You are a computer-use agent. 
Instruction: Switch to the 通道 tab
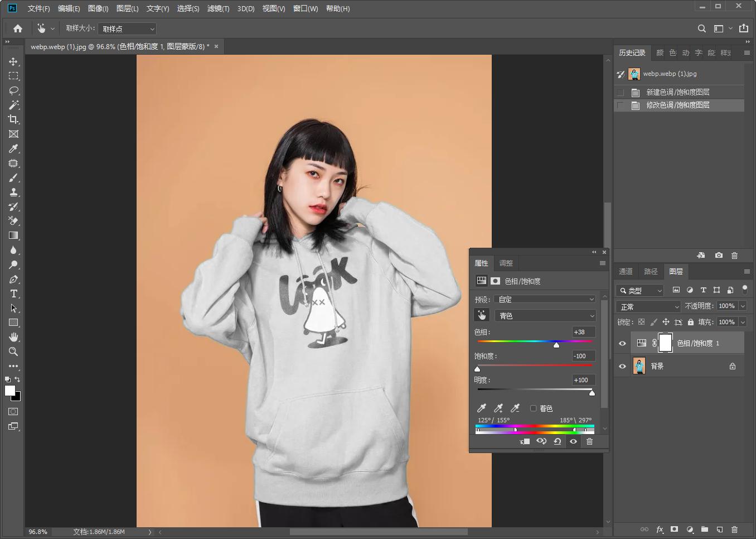point(626,272)
